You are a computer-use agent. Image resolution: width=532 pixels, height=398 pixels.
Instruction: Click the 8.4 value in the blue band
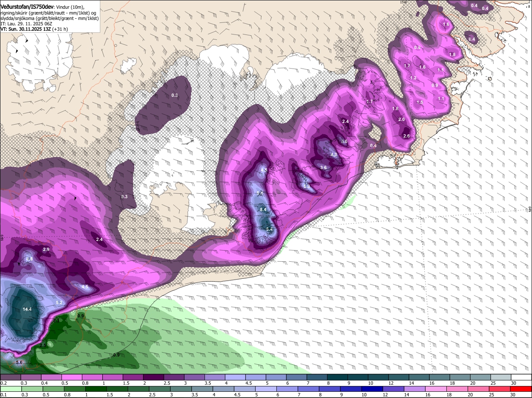[263, 210]
